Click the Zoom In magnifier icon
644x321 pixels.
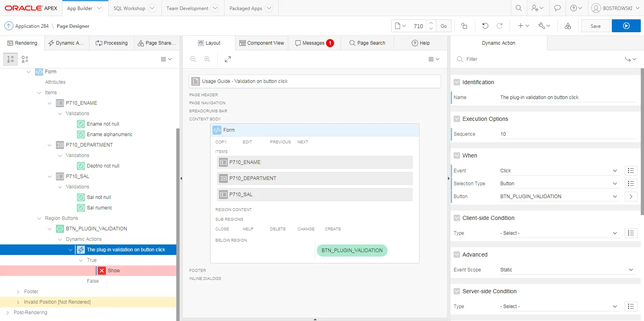click(x=207, y=59)
